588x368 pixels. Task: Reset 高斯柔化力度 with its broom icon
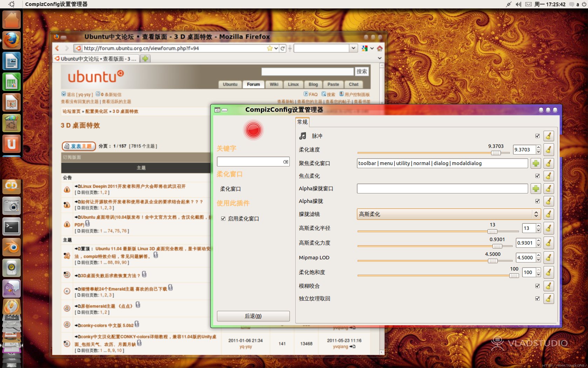pyautogui.click(x=548, y=243)
